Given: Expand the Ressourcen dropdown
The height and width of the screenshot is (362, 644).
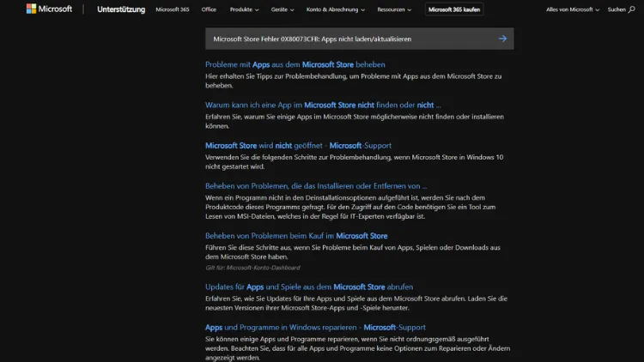Looking at the screenshot, I should [394, 9].
